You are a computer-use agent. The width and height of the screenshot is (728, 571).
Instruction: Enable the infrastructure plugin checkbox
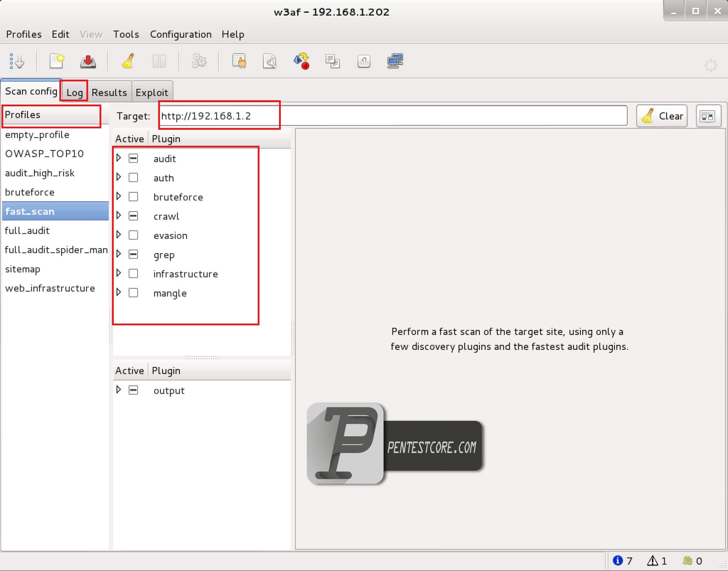133,273
